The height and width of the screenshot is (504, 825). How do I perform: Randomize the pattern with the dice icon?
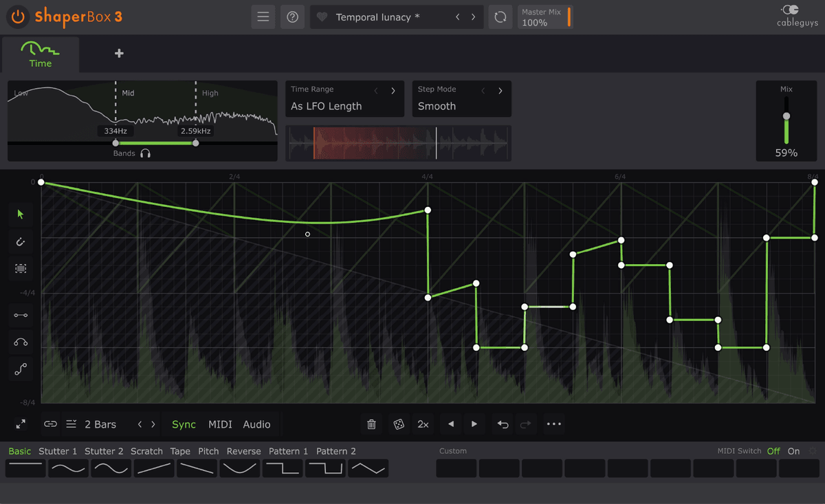pyautogui.click(x=397, y=424)
